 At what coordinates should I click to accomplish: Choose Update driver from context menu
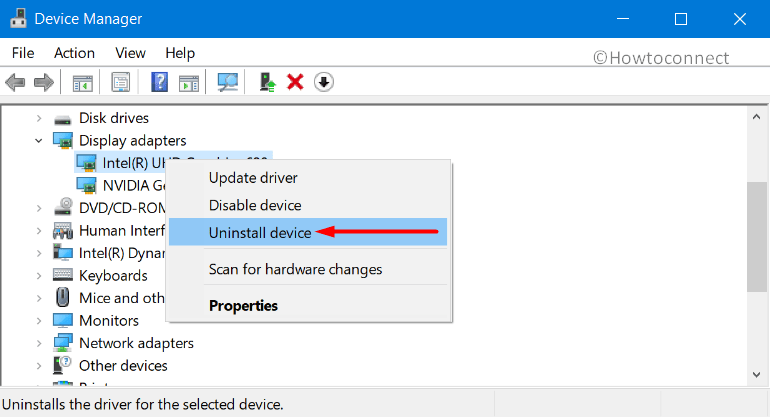[x=308, y=178]
